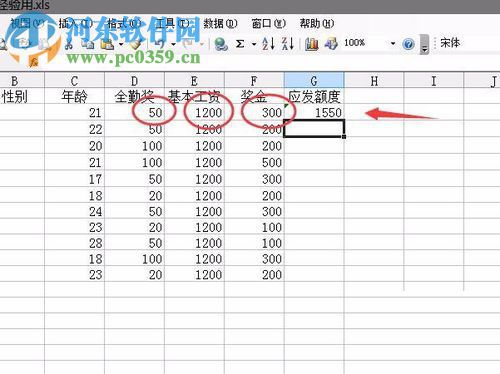
Task: Open the 格式 menu
Action: tap(124, 23)
